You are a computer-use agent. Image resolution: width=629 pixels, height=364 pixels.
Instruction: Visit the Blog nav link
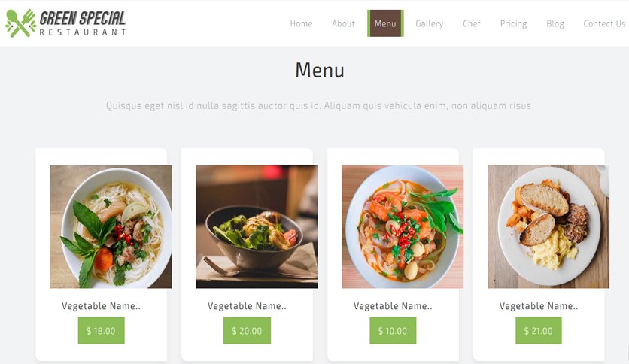click(x=555, y=23)
